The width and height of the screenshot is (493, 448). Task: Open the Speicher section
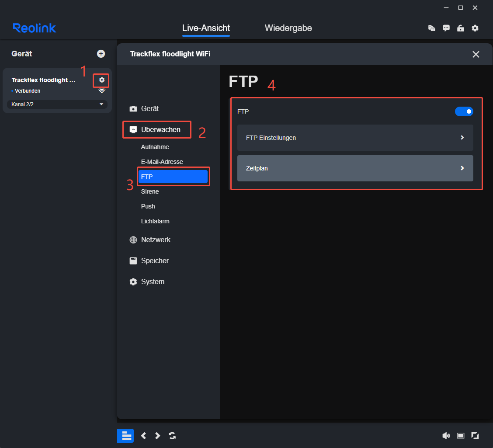[155, 260]
